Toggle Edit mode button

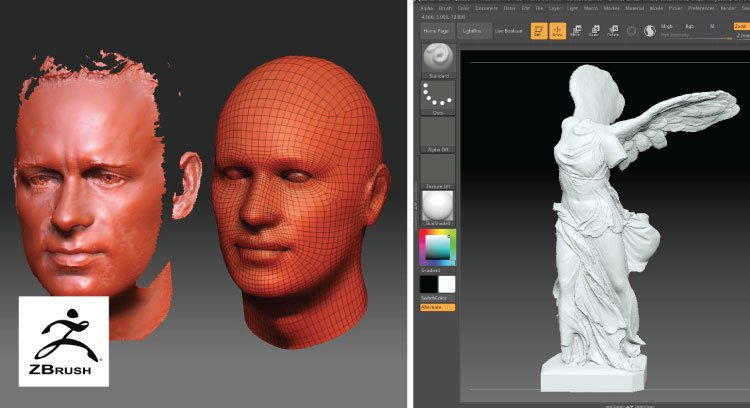[x=539, y=31]
